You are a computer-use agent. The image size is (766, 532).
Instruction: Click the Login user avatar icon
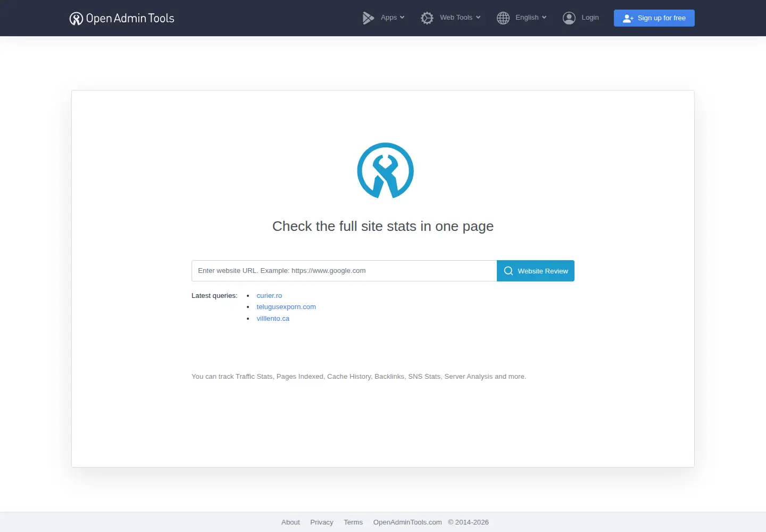569,18
